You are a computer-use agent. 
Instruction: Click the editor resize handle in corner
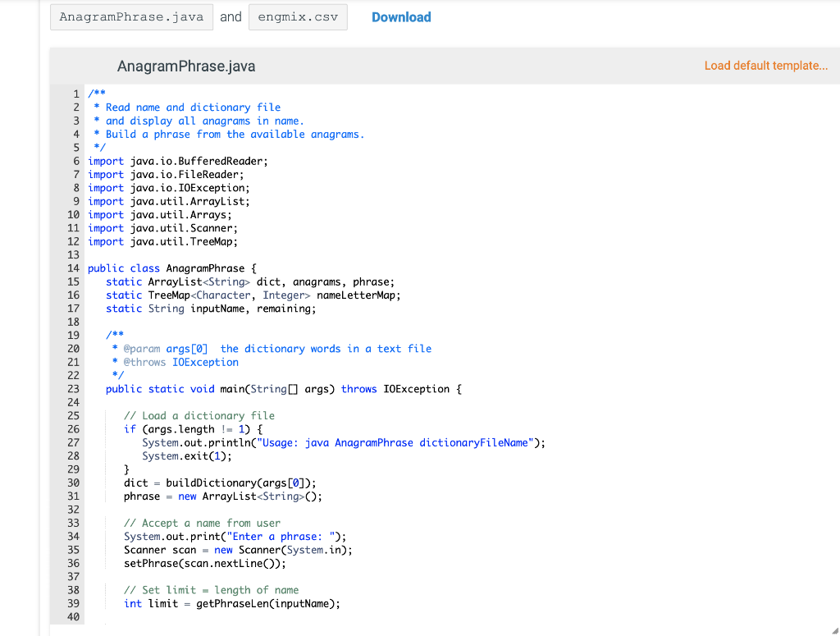tap(834, 630)
